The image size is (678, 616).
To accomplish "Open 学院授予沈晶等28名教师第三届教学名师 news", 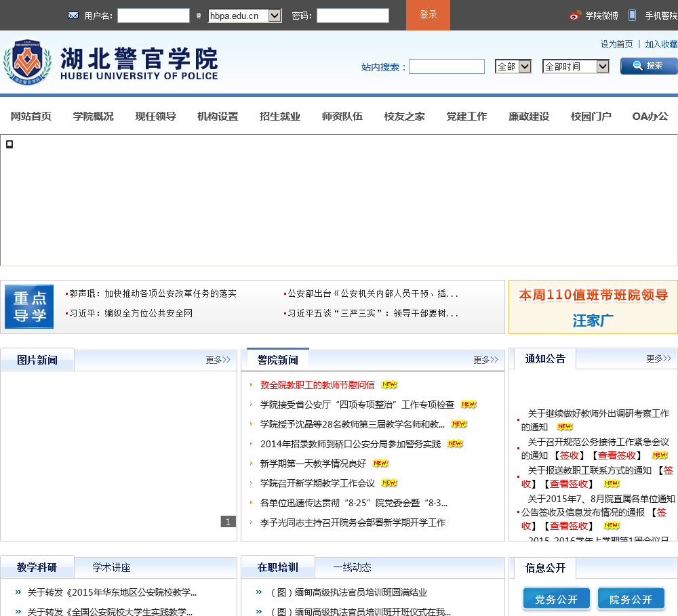I will (x=353, y=424).
